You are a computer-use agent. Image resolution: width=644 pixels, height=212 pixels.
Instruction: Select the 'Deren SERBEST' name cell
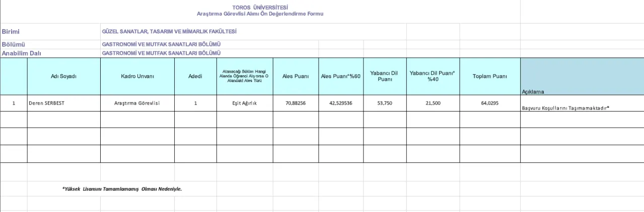64,103
